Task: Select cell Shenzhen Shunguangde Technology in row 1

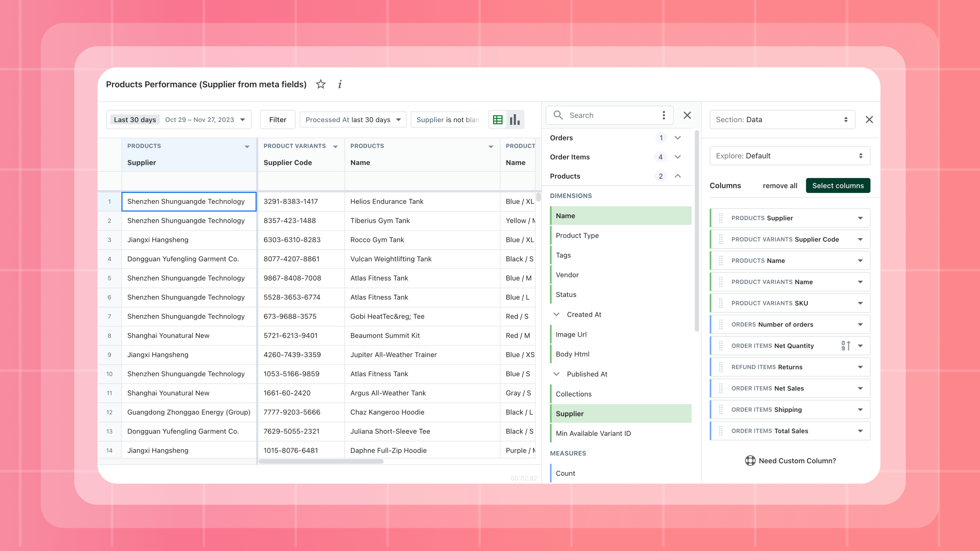Action: point(189,202)
